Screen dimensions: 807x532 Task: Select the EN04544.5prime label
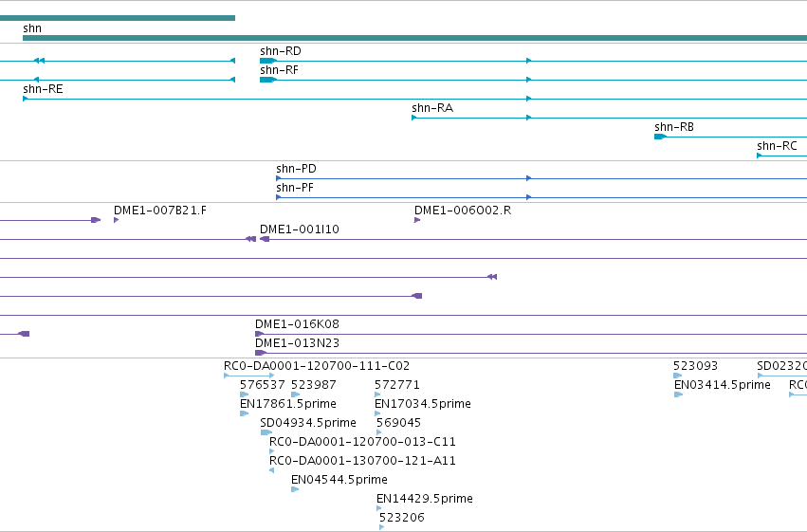click(x=339, y=480)
